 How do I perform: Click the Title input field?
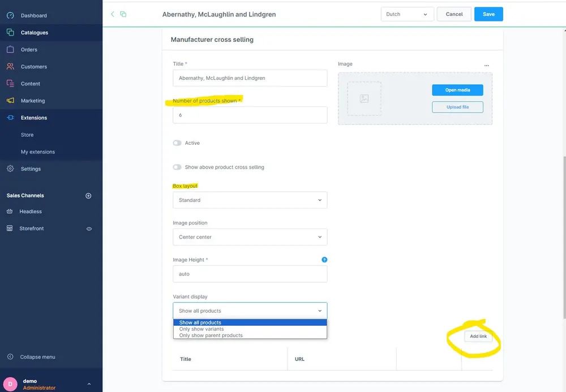(x=250, y=78)
